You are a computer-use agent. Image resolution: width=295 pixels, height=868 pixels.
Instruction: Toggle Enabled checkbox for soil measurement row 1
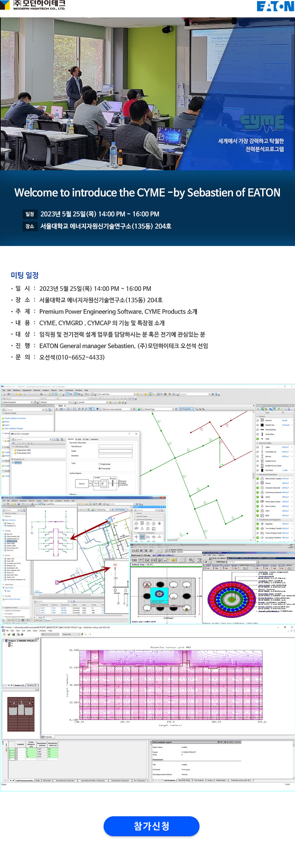16,749
